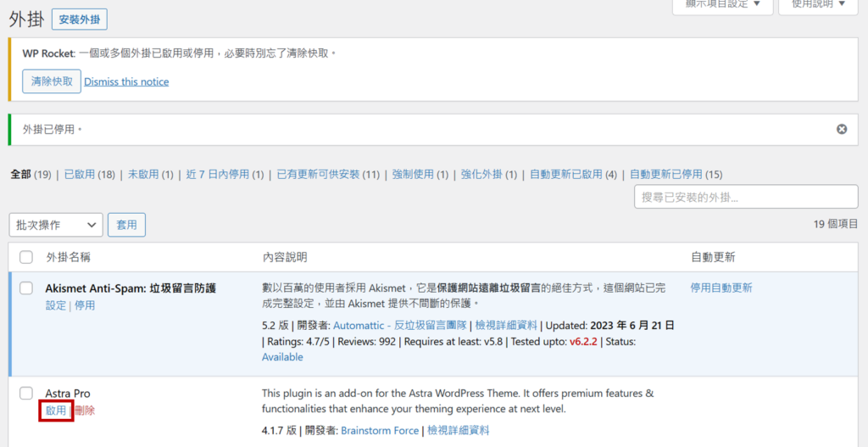Click the 安裝外掛 button
The width and height of the screenshot is (868, 447).
click(80, 20)
